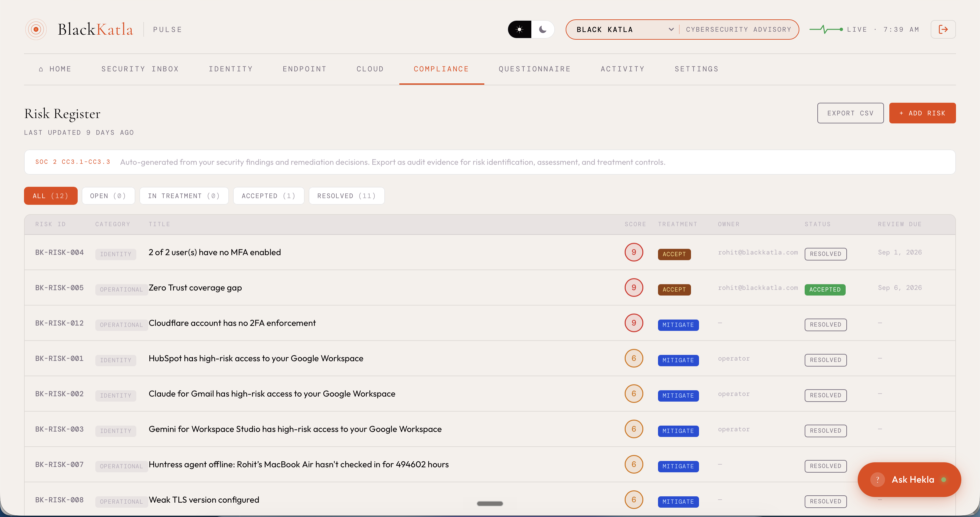This screenshot has height=517, width=980.
Task: Switch to dark mode moon icon
Action: point(543,29)
